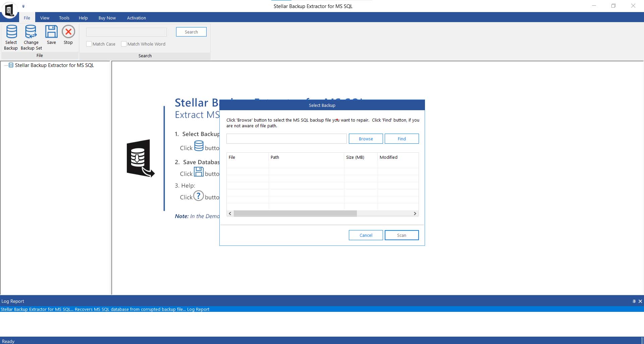Click the Ready status bar text
Screen dimensions: 644x344
pos(8,341)
